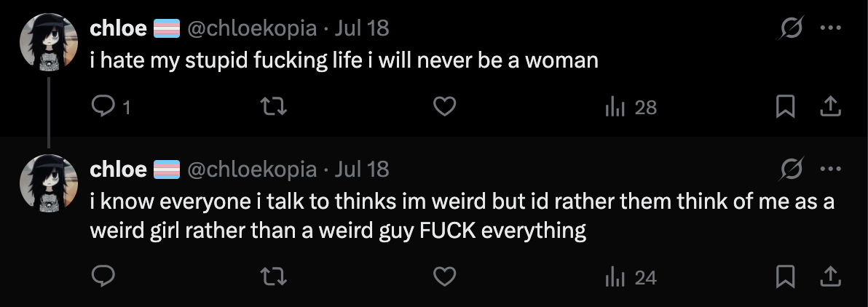Like the first chloe tweet
868x307 pixels.
pos(444,108)
